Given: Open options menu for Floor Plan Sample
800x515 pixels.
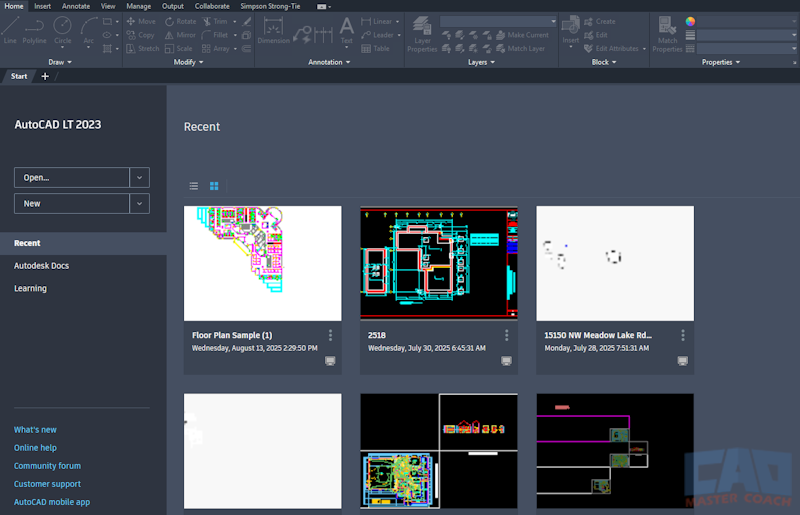Looking at the screenshot, I should [330, 335].
